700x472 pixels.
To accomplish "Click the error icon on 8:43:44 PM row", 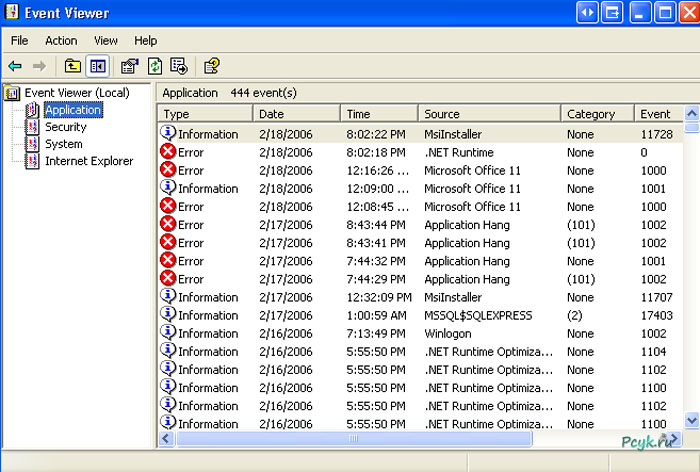I will (168, 224).
